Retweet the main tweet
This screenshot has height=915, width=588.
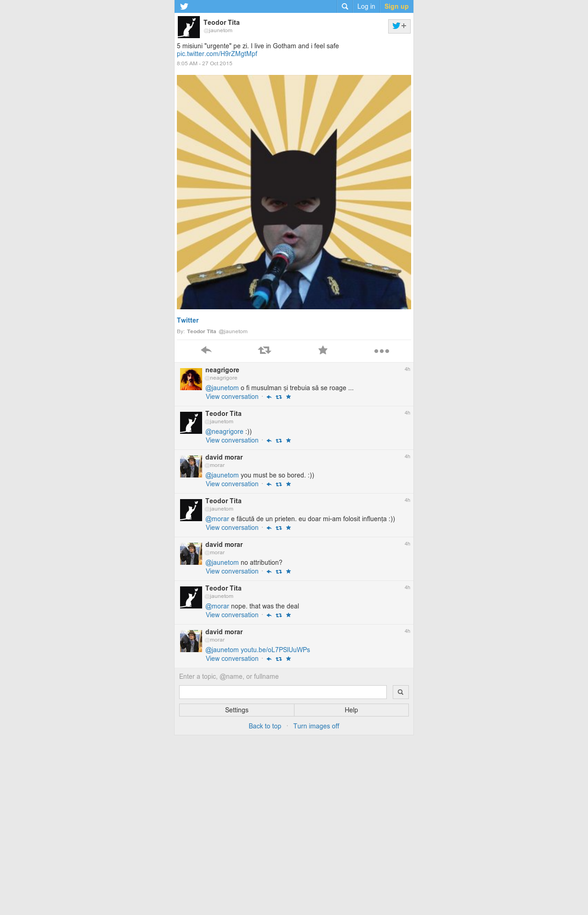(265, 350)
